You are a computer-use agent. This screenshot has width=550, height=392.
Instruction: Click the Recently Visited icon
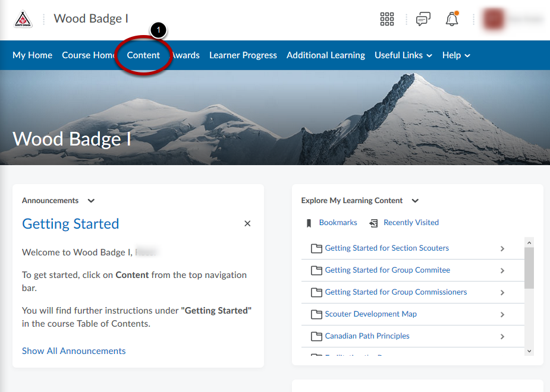[373, 223]
